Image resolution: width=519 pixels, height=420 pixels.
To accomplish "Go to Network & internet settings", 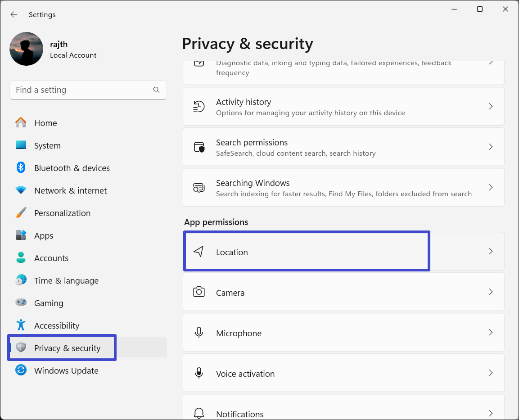I will click(x=70, y=190).
